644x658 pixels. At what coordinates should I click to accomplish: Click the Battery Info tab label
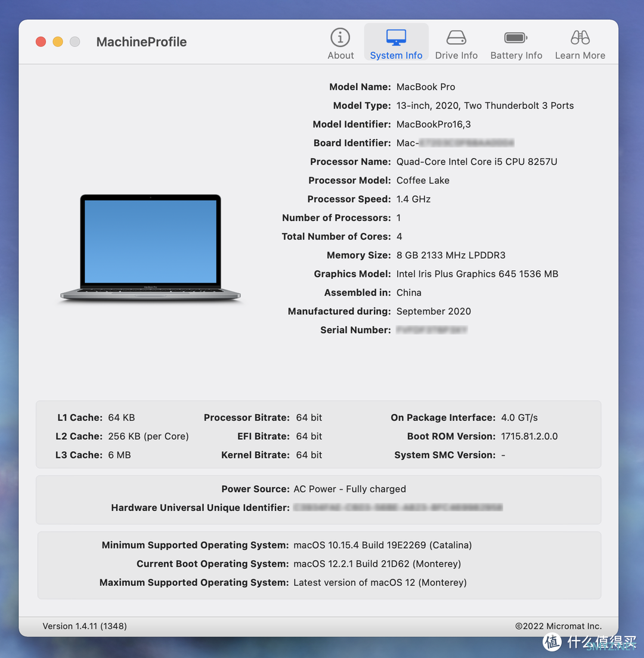point(516,55)
